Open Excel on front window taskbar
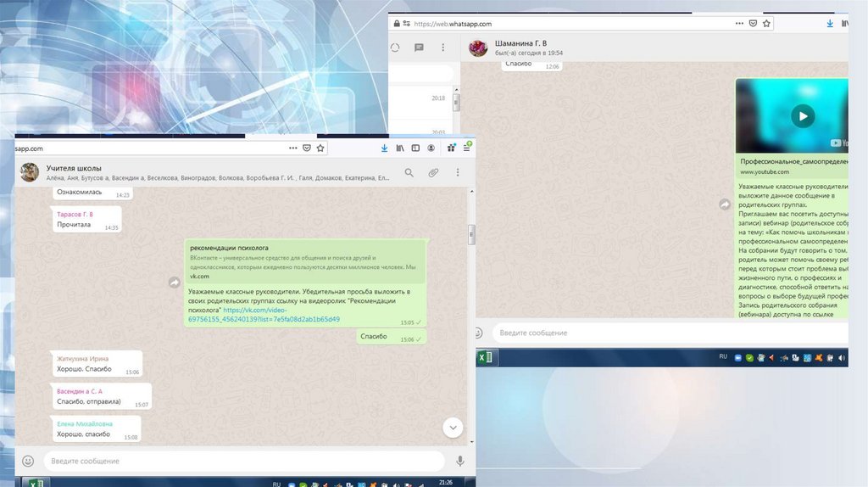This screenshot has height=487, width=868. tap(36, 483)
